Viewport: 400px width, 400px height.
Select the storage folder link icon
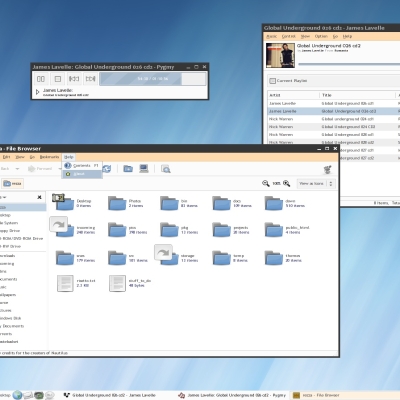coord(167,255)
